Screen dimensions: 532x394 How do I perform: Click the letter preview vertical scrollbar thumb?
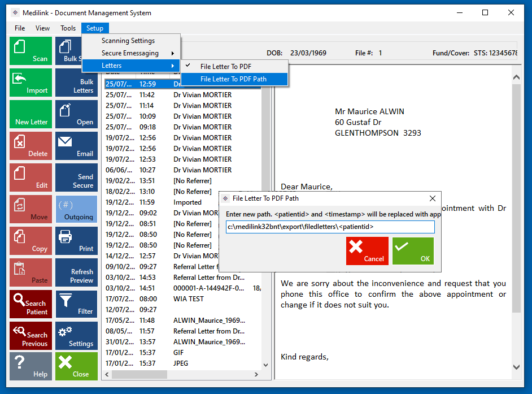[x=516, y=198]
